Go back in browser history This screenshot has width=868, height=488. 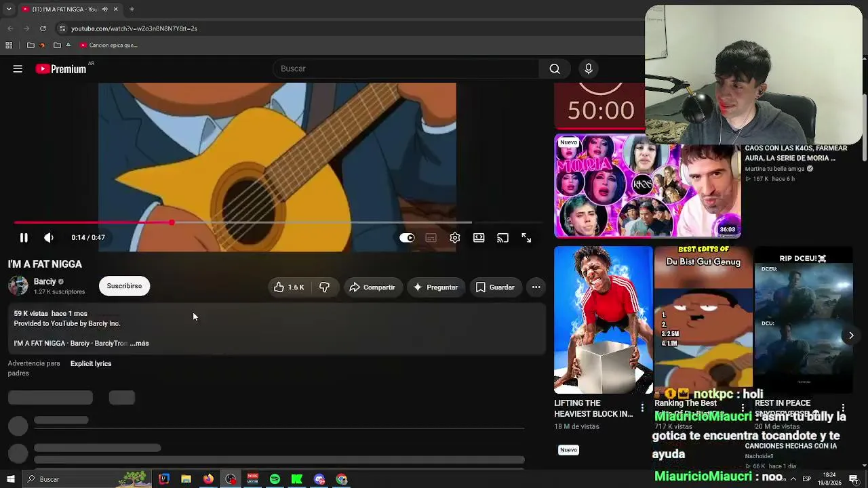[x=10, y=28]
